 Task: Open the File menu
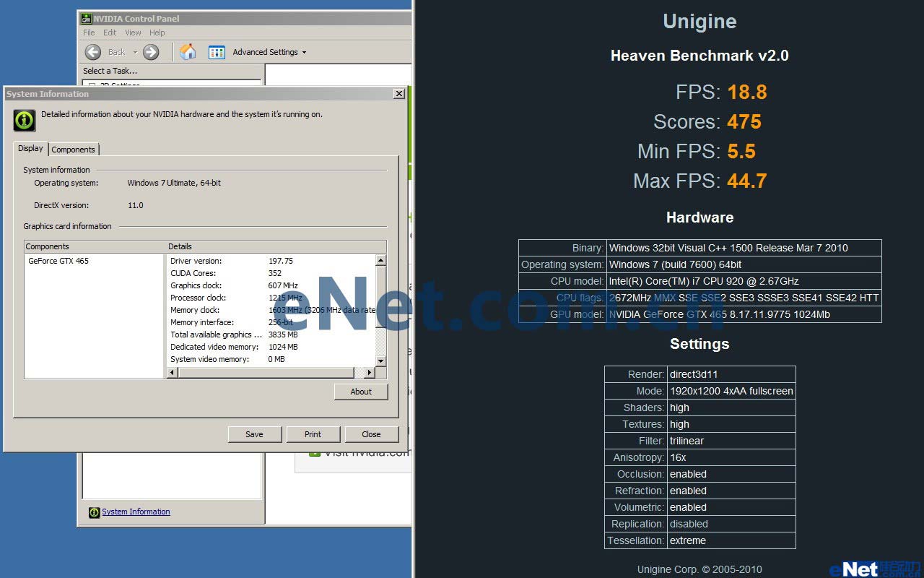click(89, 33)
